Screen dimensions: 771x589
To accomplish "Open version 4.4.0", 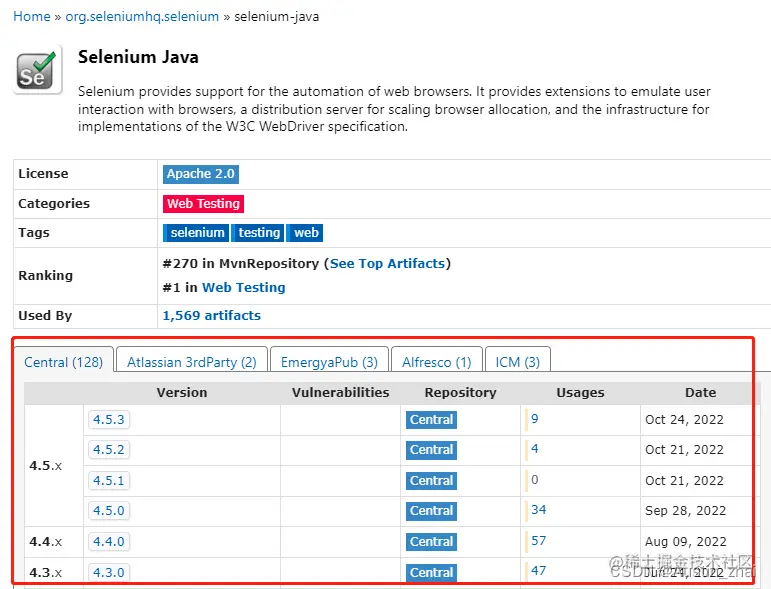I will point(109,542).
